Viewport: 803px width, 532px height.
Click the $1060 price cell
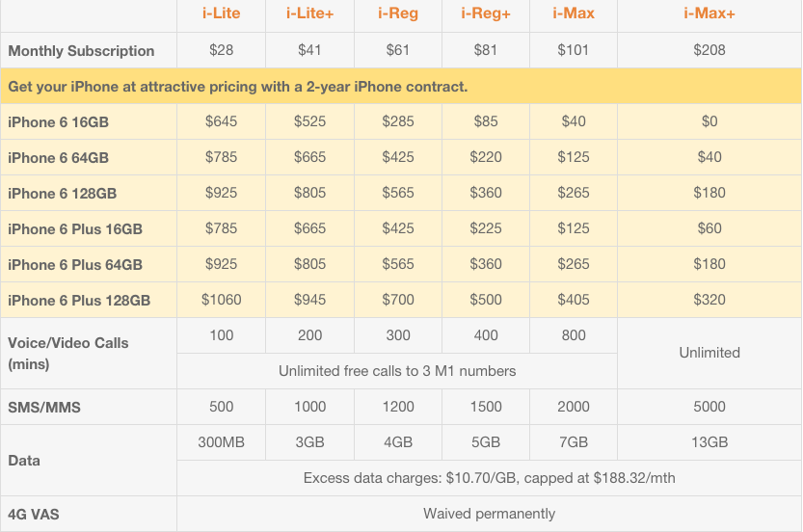click(221, 300)
